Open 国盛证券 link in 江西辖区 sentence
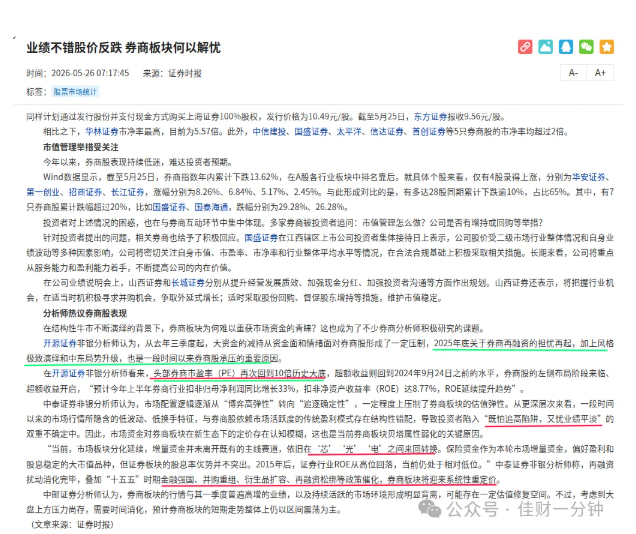 tap(261, 238)
